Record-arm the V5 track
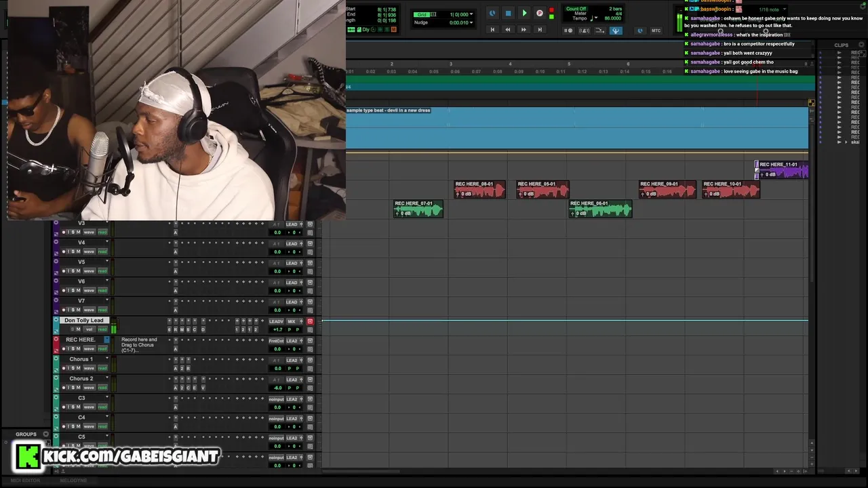Screen dimensions: 868x488 [64, 271]
